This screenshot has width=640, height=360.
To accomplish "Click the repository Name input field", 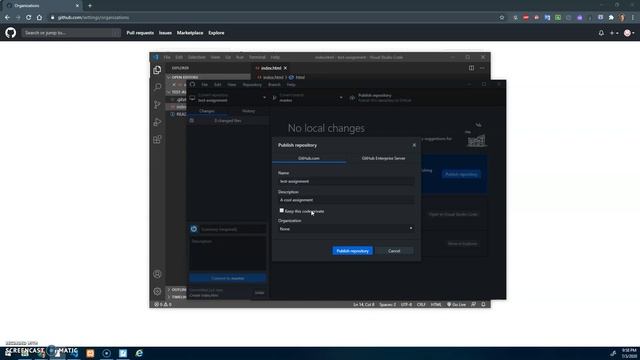I will tap(346, 181).
